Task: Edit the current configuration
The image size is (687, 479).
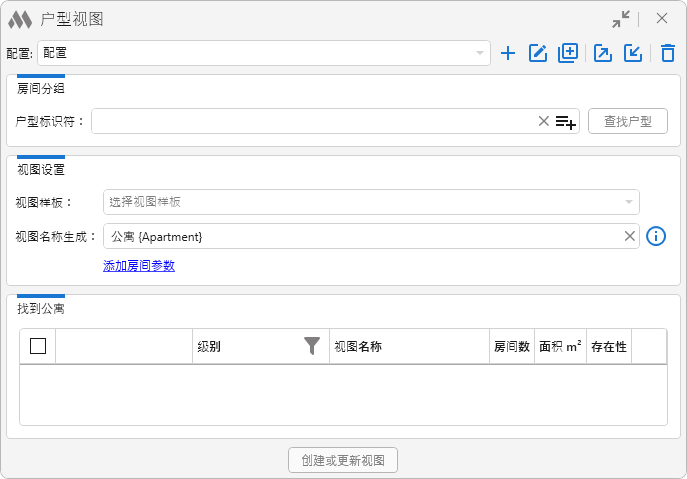Action: 538,53
